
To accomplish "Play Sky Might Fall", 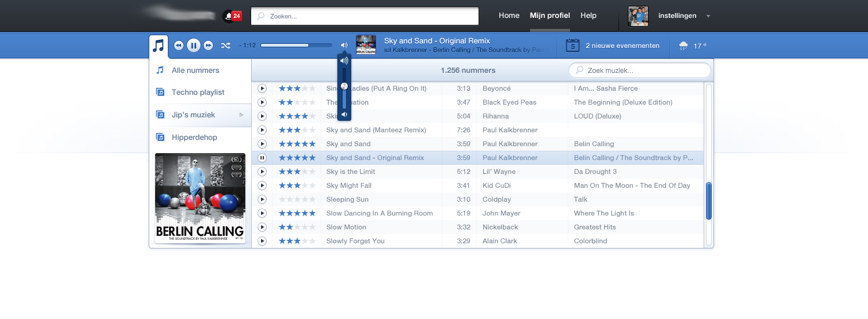I will click(x=262, y=186).
